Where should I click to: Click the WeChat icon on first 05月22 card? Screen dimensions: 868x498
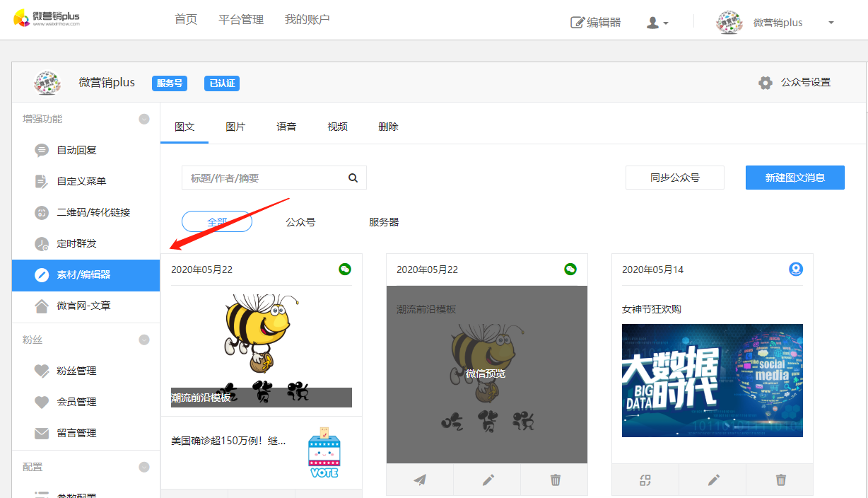coord(345,269)
